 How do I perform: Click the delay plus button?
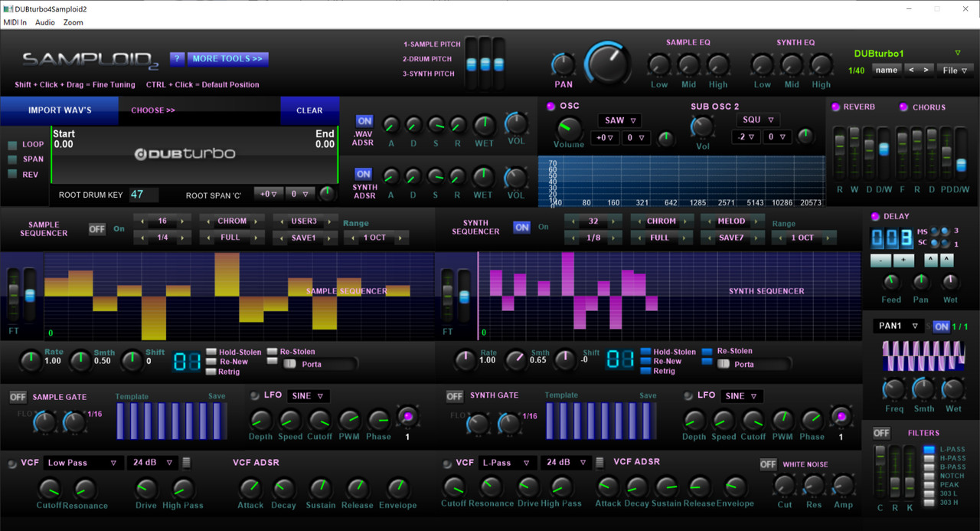(x=903, y=261)
